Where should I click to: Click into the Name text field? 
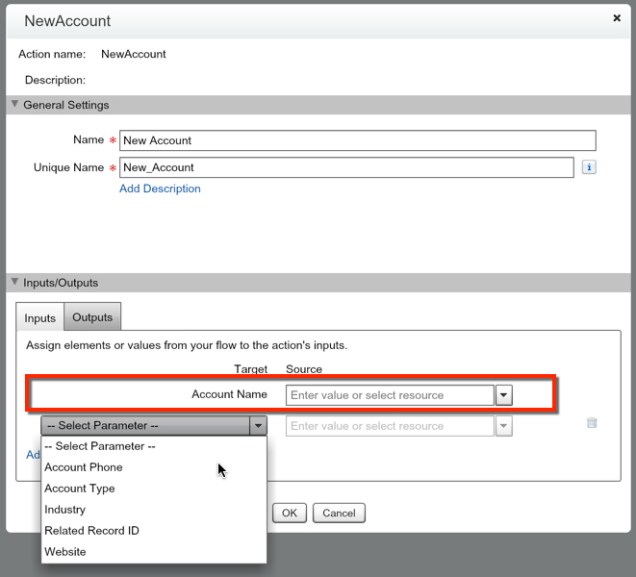[364, 141]
